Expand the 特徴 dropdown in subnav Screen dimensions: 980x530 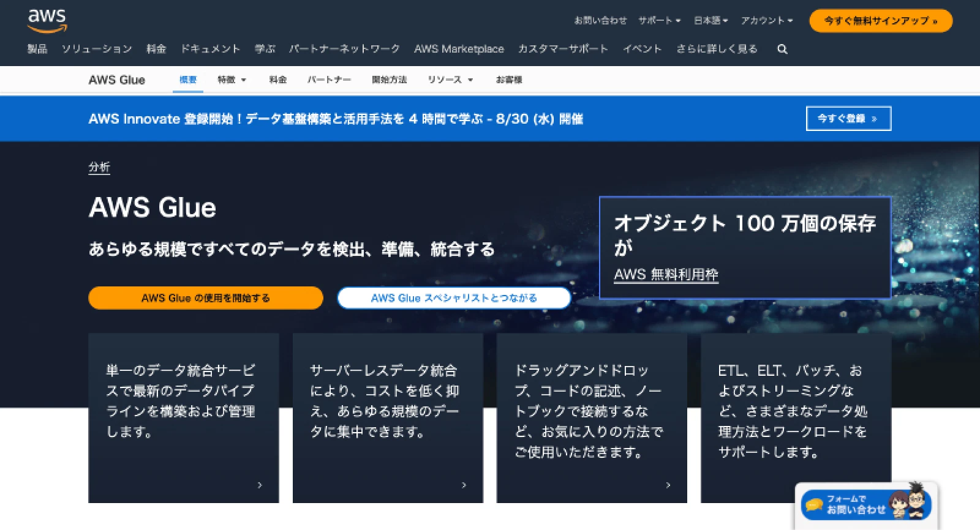tap(232, 80)
